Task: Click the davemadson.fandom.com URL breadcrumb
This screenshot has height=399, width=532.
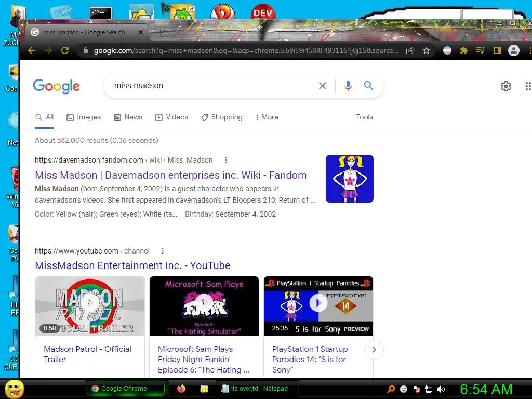Action: click(124, 160)
